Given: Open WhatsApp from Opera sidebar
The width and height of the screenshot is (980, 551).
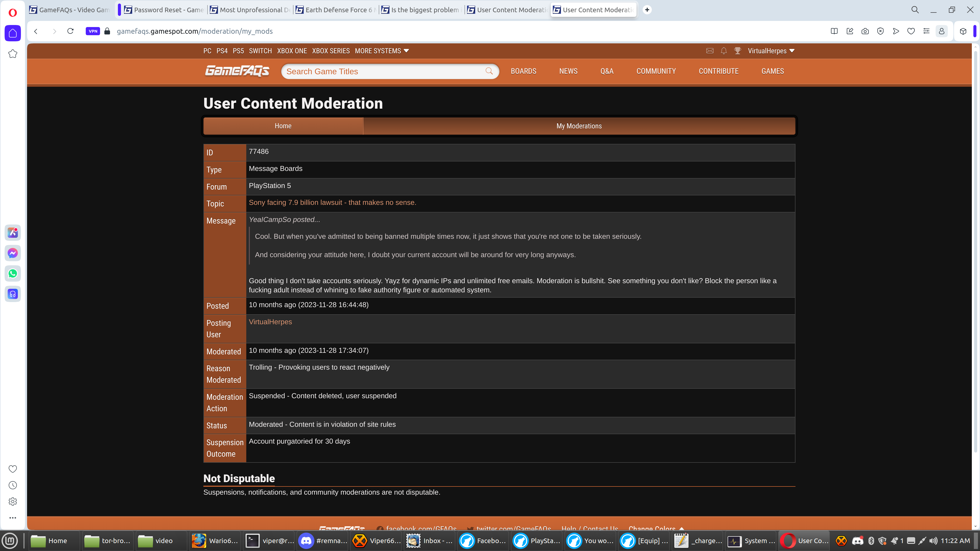Looking at the screenshot, I should (x=13, y=273).
